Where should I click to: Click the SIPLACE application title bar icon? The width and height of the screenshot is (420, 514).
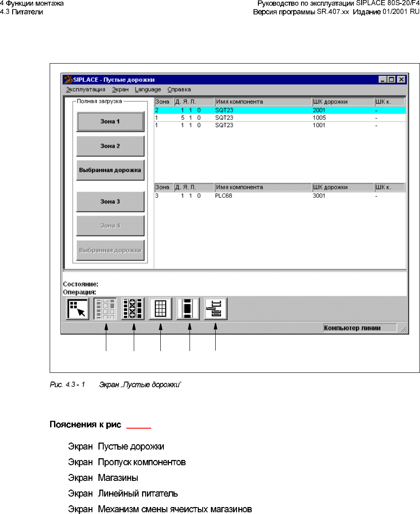coord(68,79)
